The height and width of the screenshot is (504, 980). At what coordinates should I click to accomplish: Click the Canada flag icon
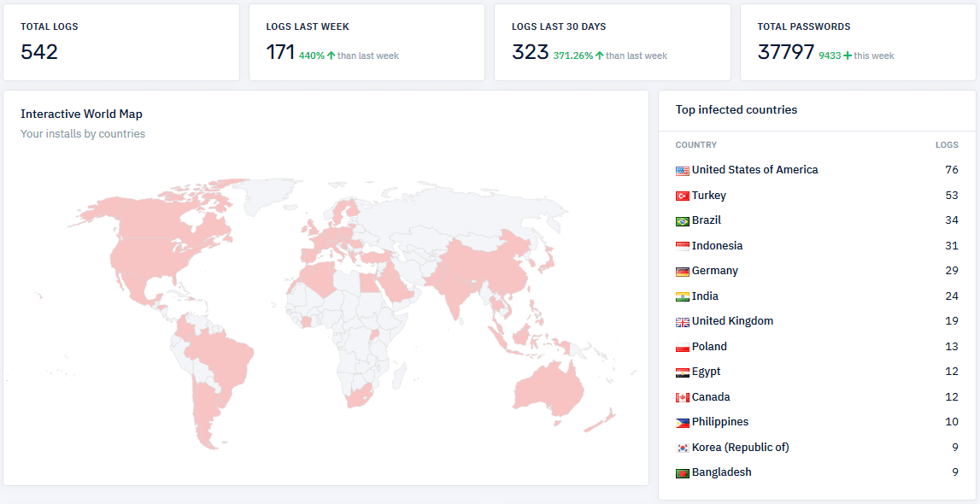[x=682, y=398]
